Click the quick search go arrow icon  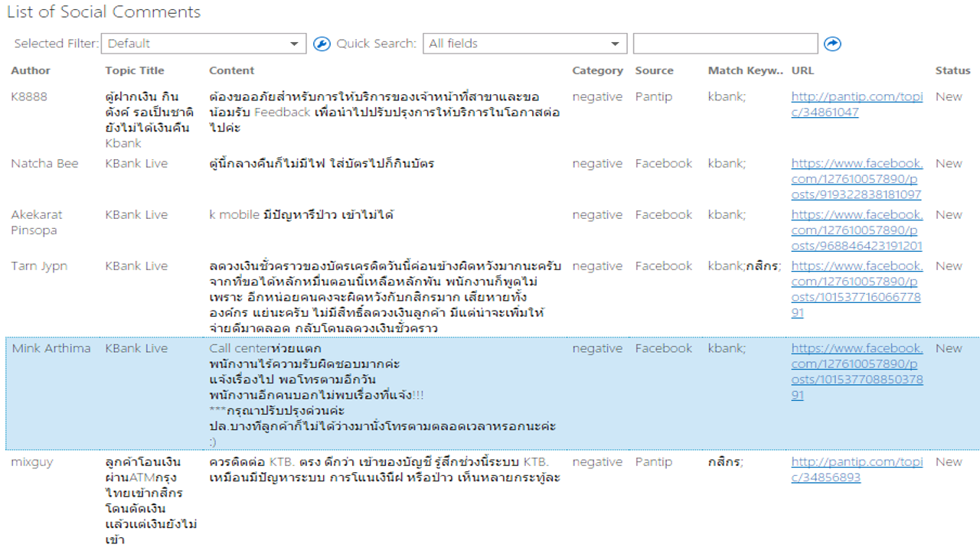(832, 44)
